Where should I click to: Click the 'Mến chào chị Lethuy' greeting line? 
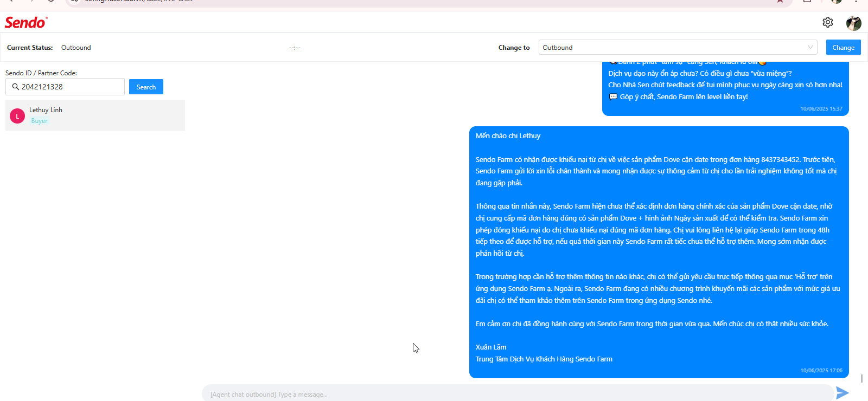click(508, 136)
